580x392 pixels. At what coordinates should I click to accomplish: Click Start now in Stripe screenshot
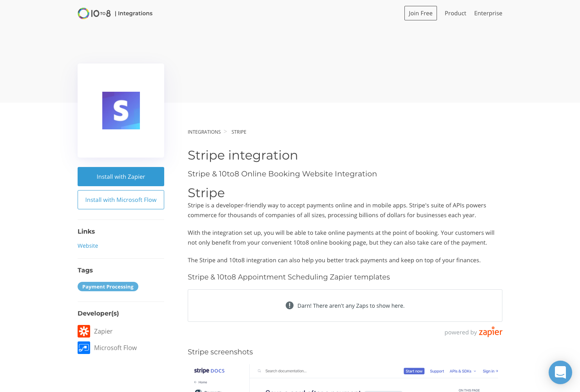(x=414, y=371)
